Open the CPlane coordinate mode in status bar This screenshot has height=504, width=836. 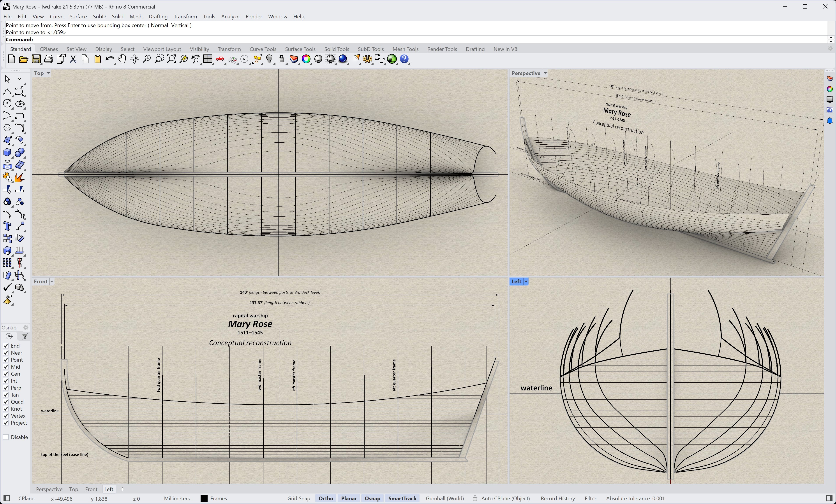tap(26, 499)
